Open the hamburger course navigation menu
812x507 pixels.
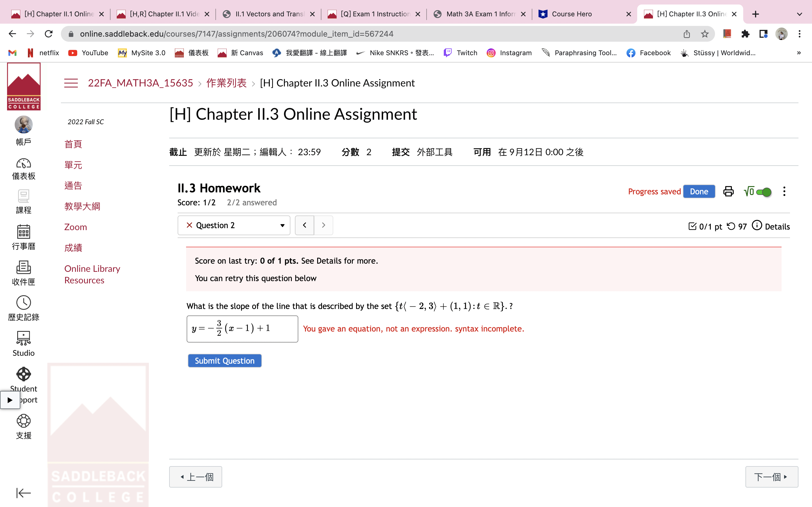pyautogui.click(x=71, y=83)
